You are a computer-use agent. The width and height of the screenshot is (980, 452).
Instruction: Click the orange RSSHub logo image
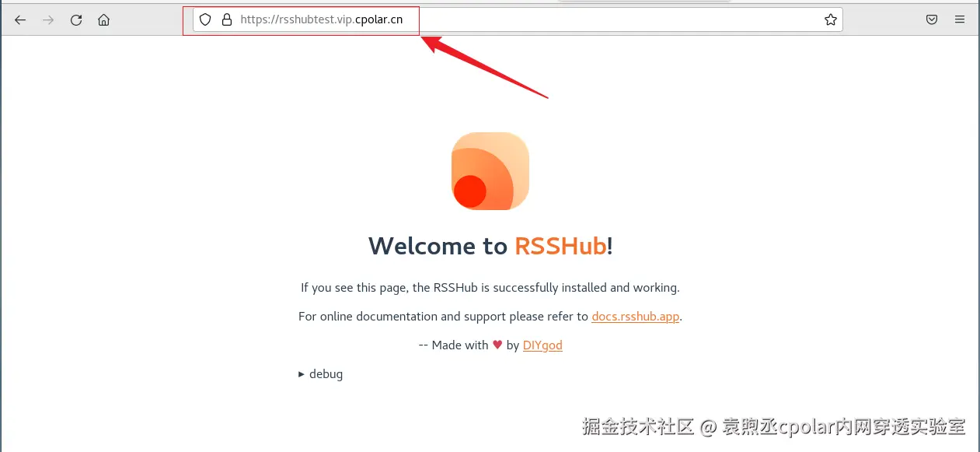490,171
